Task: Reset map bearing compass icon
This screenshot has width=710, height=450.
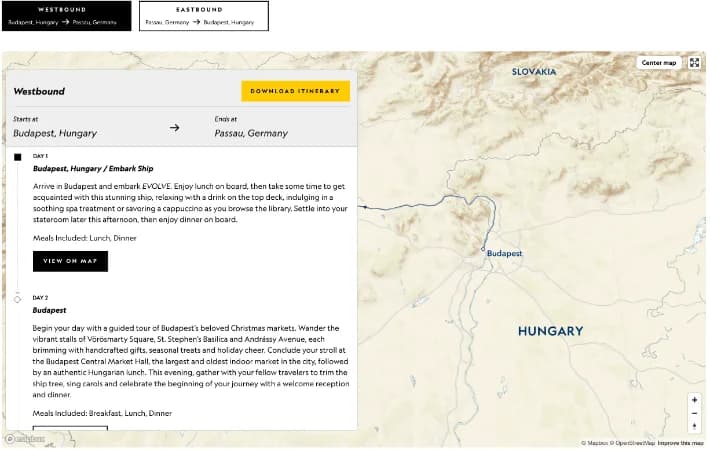Action: pos(694,426)
